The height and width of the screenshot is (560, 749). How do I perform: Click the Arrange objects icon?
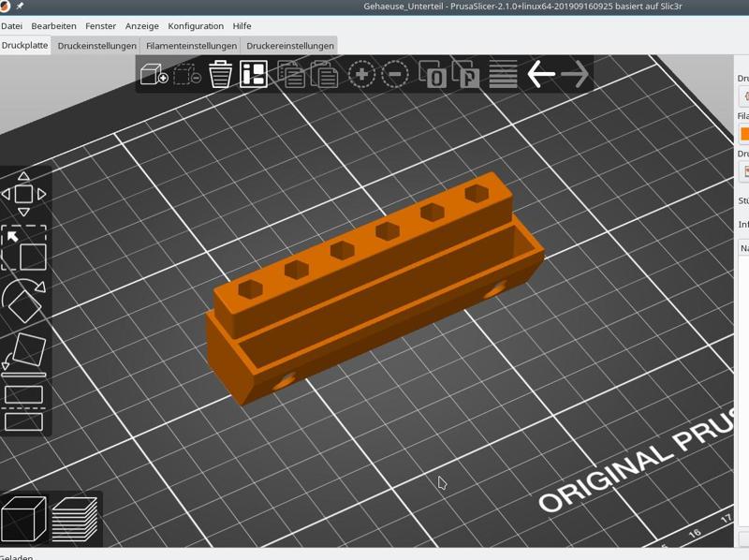tap(253, 74)
